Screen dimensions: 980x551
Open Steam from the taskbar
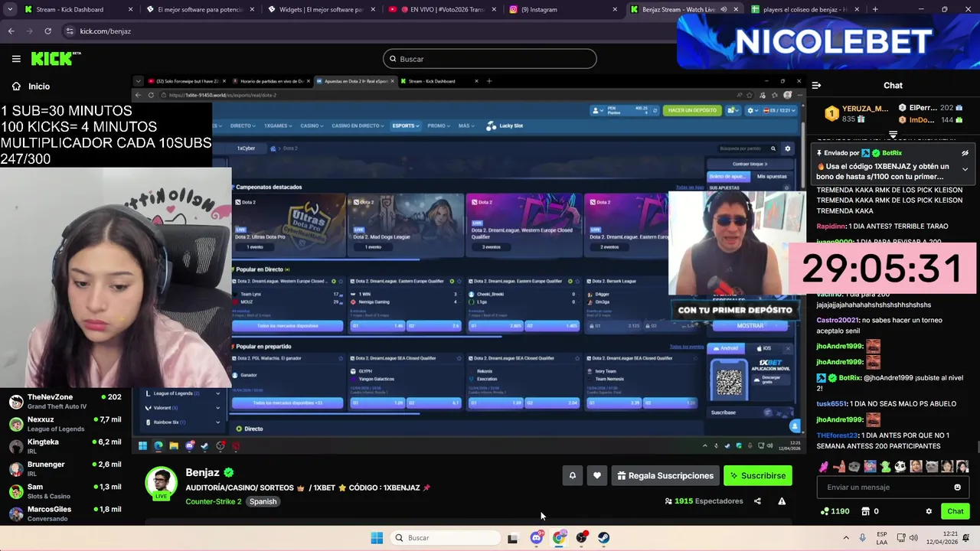pos(604,538)
